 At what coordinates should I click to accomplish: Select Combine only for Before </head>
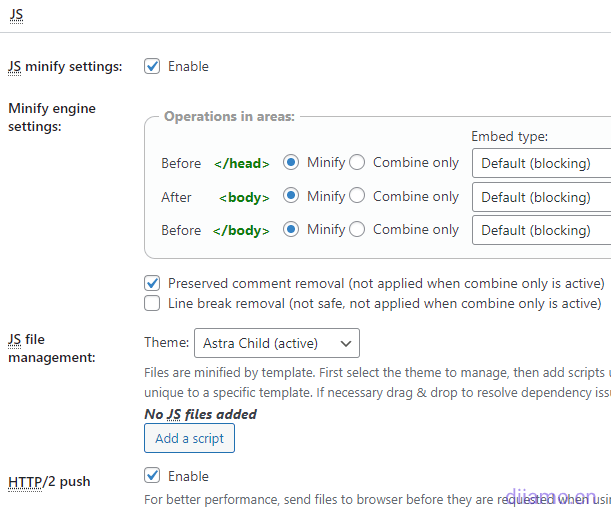point(356,162)
